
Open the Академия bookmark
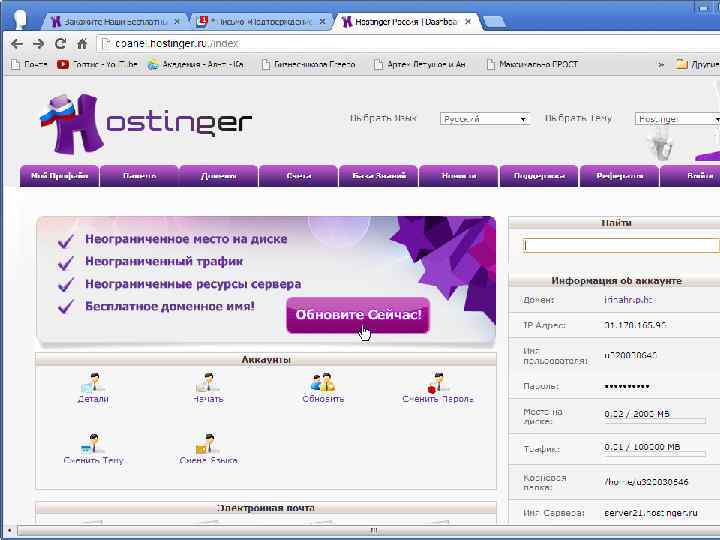click(196, 65)
